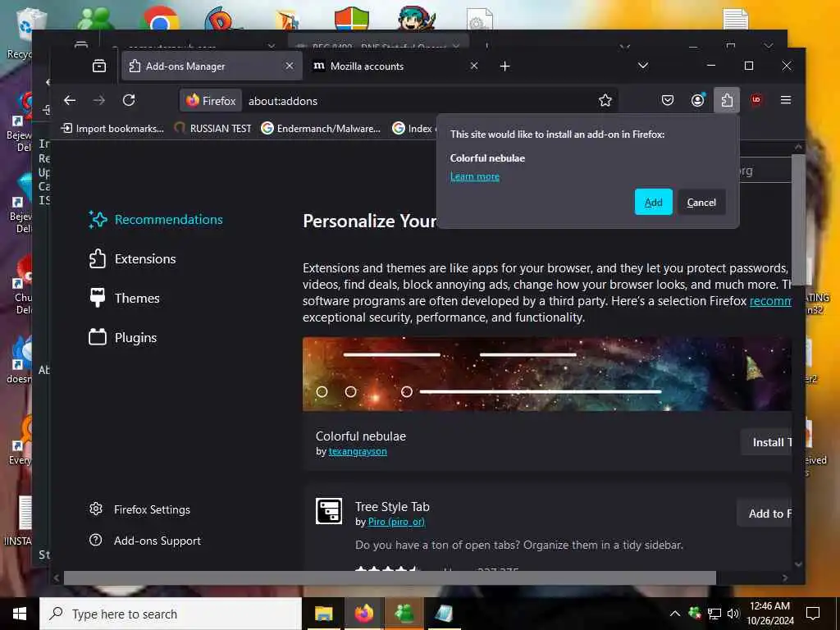This screenshot has height=630, width=840.
Task: Click Add to Firefox for Tree Style Tab
Action: (x=765, y=514)
